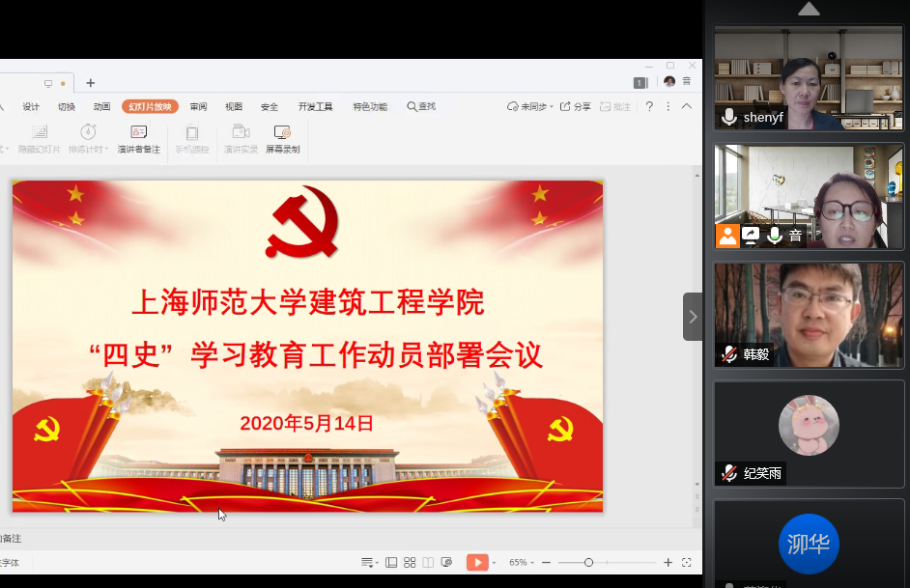Click the 排练计时 rehearse timing icon

click(x=88, y=132)
